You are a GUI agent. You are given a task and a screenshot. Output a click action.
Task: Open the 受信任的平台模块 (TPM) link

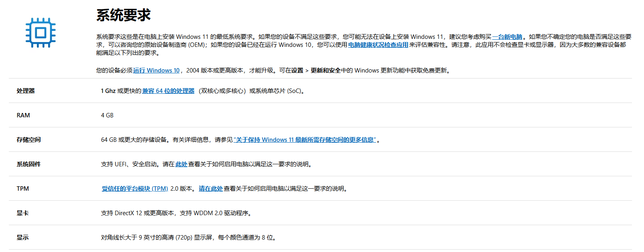point(135,189)
